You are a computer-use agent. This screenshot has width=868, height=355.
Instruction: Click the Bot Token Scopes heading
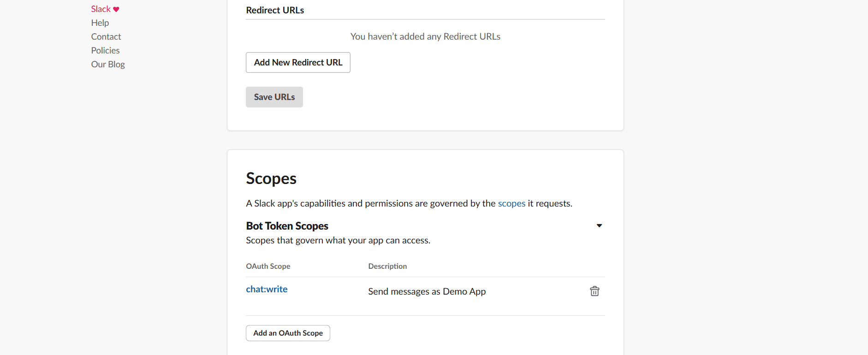pos(287,226)
